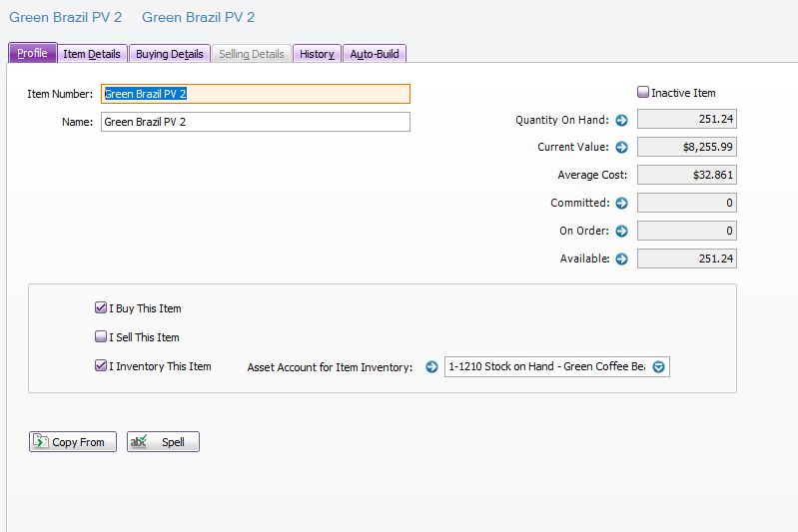Click the Committed zoom arrow icon
This screenshot has height=532, width=798.
[x=620, y=204]
